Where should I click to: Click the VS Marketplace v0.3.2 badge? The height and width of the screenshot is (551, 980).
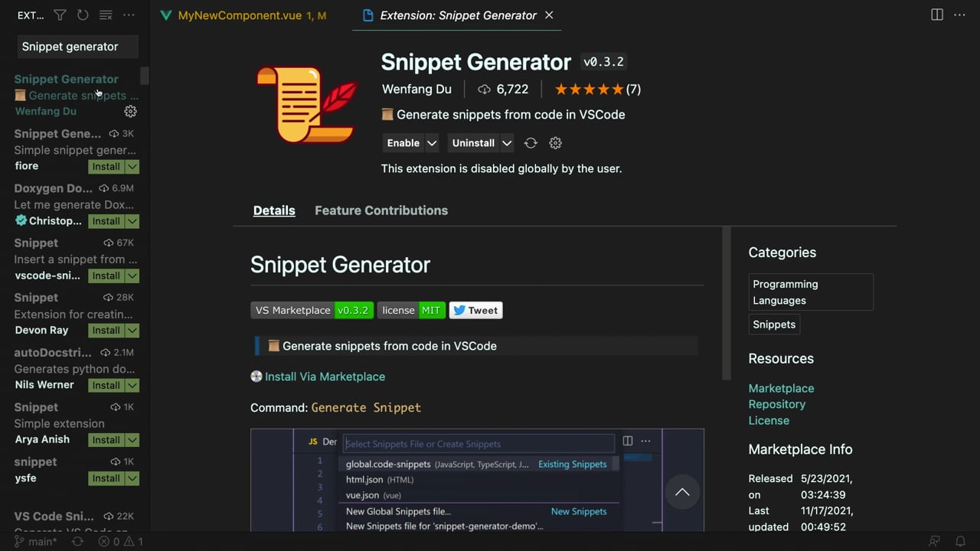click(x=312, y=310)
